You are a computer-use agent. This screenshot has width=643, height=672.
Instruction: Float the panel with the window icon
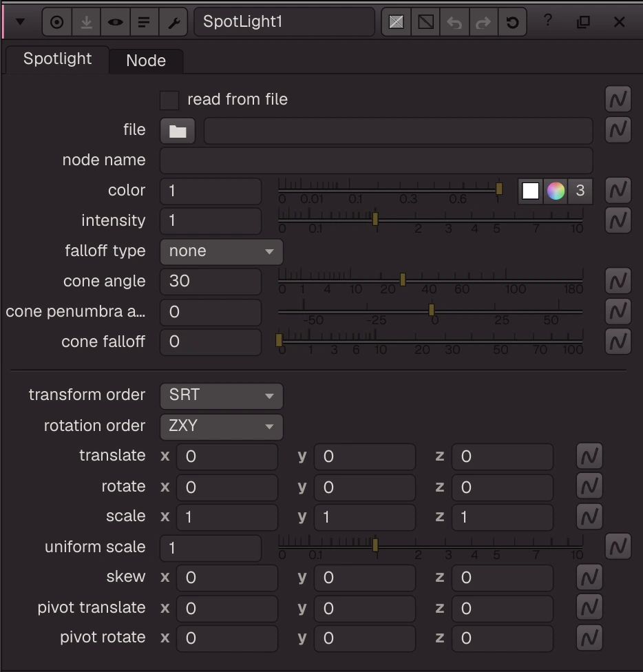pyautogui.click(x=584, y=21)
